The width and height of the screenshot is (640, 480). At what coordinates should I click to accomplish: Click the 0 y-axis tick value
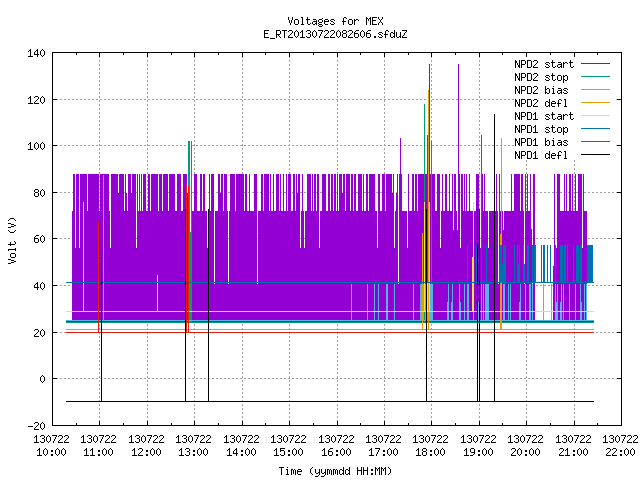42,379
